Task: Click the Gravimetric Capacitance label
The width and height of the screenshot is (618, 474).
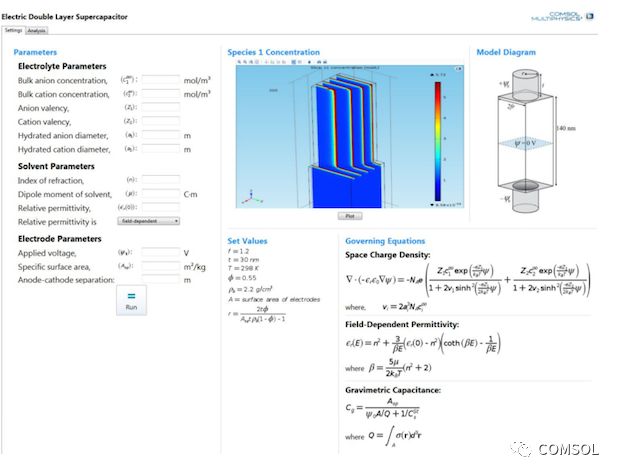Action: pos(393,390)
